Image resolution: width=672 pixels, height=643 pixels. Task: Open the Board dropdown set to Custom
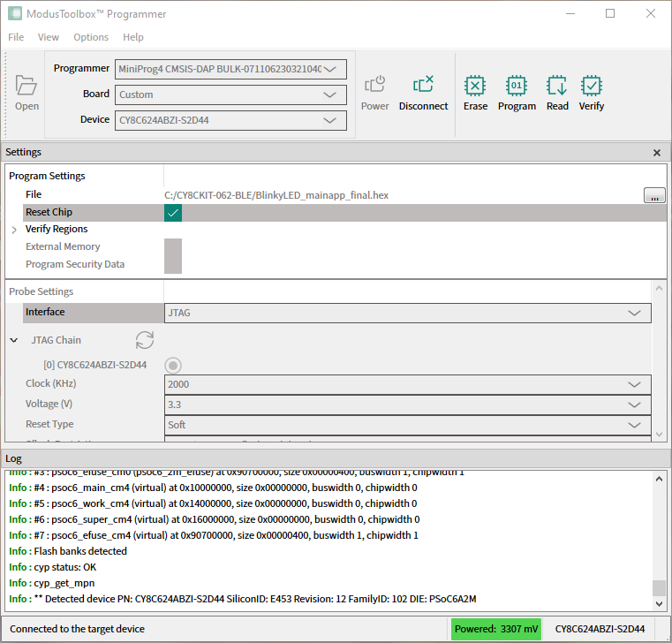[230, 95]
